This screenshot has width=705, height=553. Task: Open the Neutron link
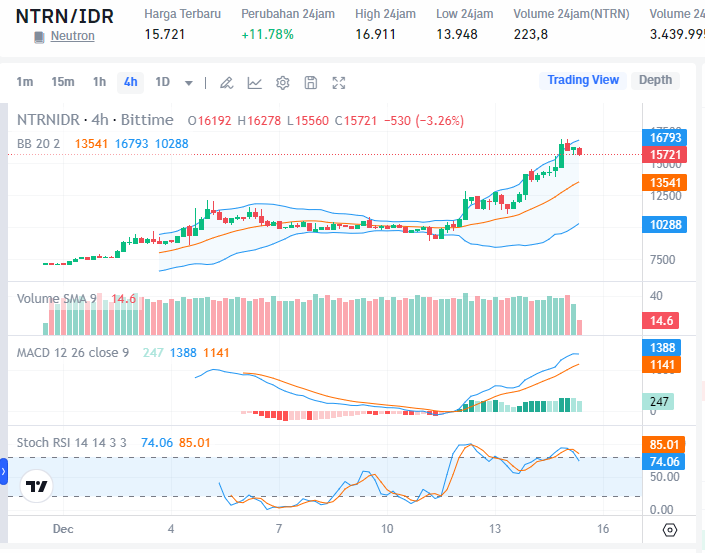72,36
